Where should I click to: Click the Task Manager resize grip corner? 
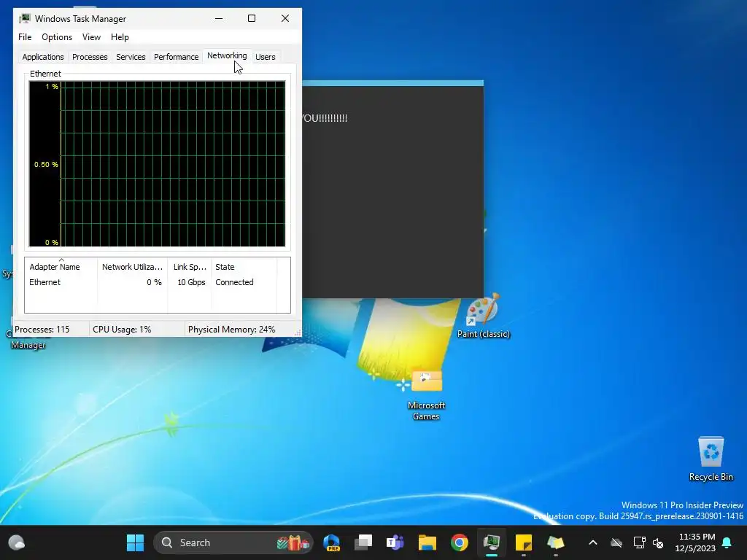(x=298, y=332)
